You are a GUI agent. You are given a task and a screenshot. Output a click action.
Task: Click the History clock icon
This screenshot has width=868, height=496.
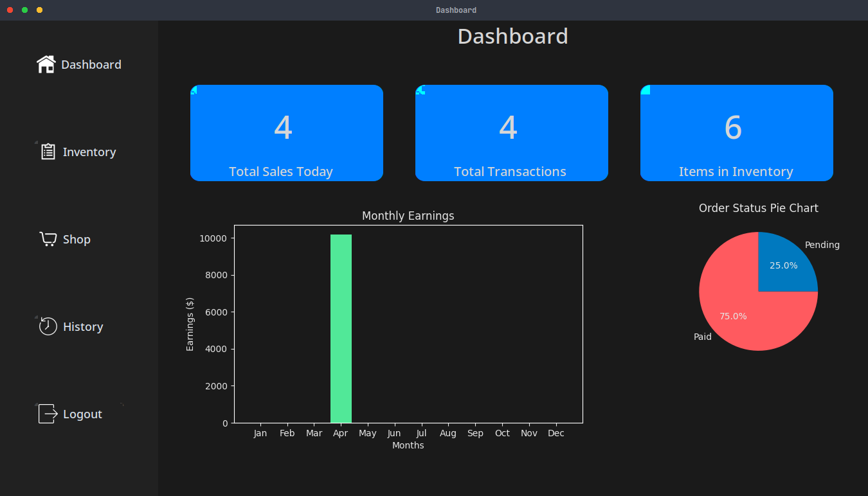[48, 326]
